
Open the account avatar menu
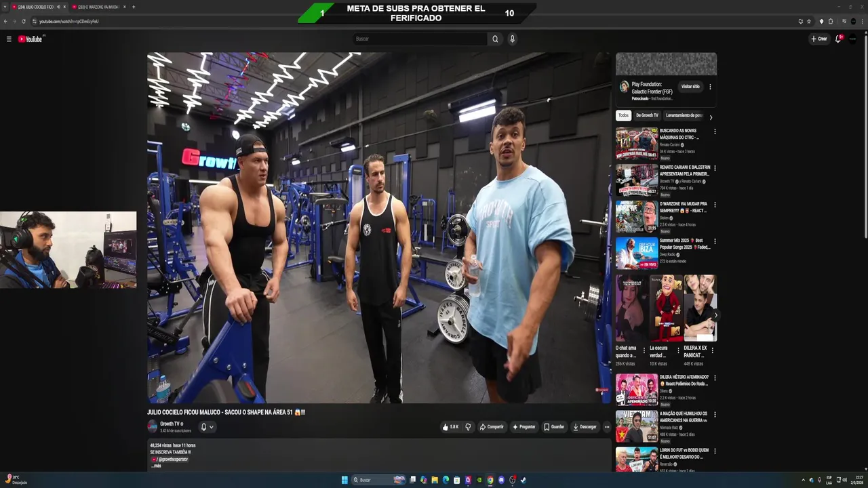click(x=853, y=39)
